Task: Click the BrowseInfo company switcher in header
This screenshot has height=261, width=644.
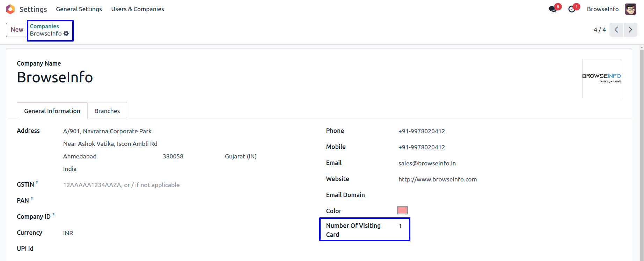Action: (603, 9)
